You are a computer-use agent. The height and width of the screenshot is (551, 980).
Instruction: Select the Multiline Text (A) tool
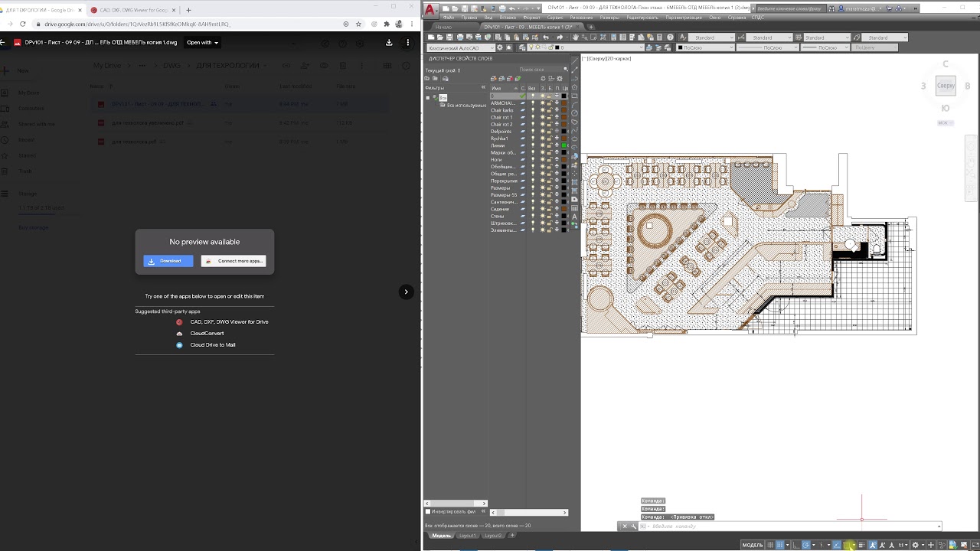pos(575,217)
